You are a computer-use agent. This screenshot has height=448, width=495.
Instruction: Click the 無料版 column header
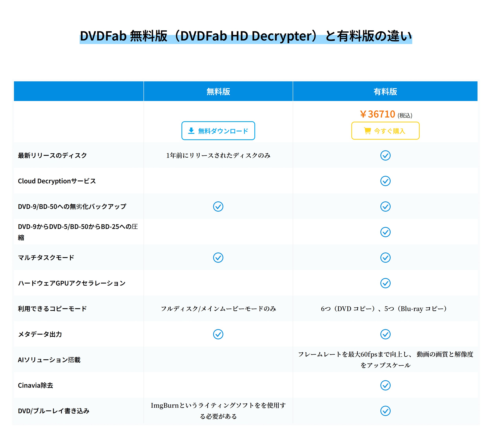218,91
